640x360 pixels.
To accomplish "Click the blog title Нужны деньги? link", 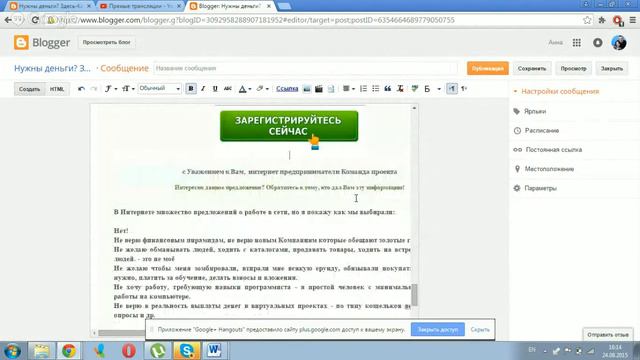I will [52, 68].
